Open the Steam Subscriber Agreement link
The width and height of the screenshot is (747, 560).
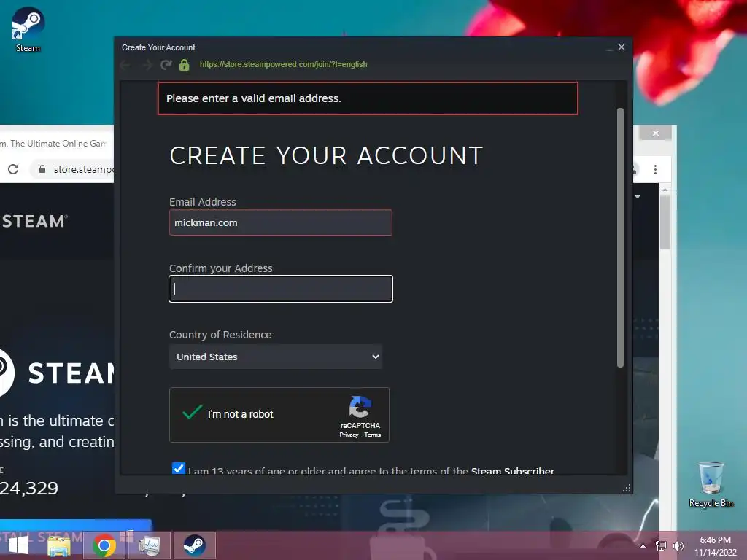[x=513, y=471]
